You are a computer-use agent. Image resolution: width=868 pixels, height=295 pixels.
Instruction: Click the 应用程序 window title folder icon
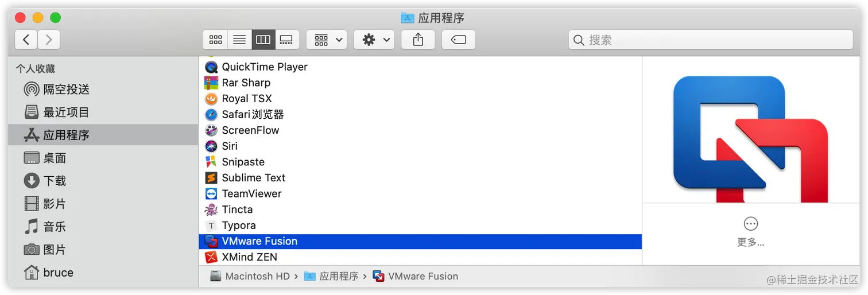tap(407, 17)
